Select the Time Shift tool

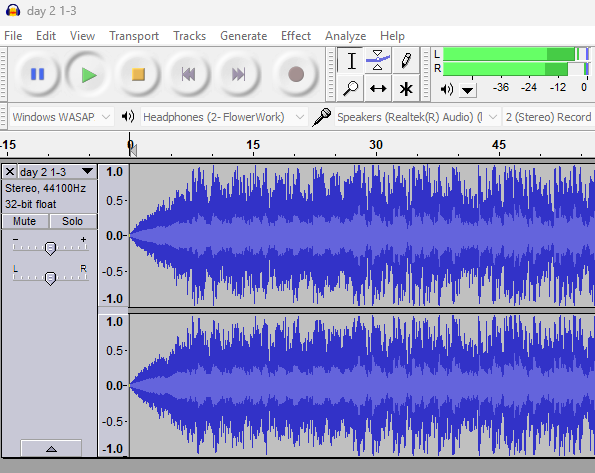coord(378,88)
